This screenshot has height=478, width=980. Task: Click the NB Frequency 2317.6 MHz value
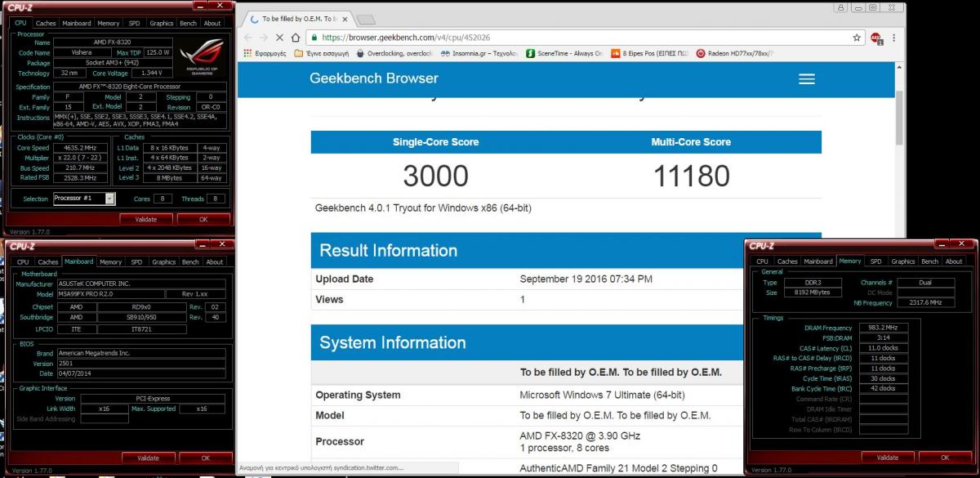pos(924,303)
